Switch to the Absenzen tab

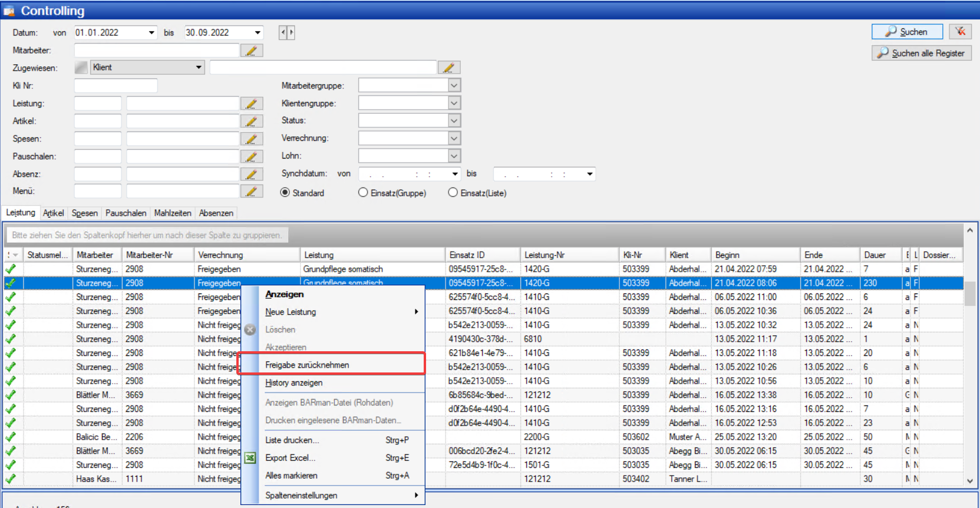(x=216, y=213)
